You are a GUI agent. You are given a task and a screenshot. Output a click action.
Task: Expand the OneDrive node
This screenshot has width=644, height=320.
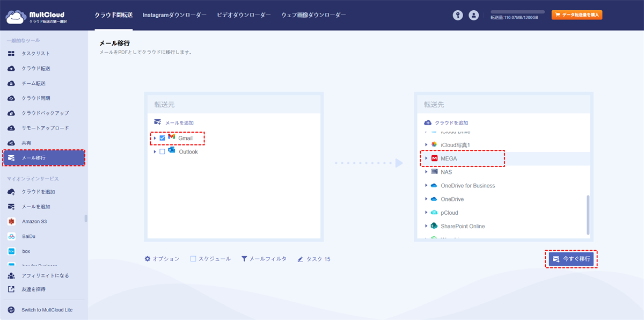pyautogui.click(x=427, y=199)
